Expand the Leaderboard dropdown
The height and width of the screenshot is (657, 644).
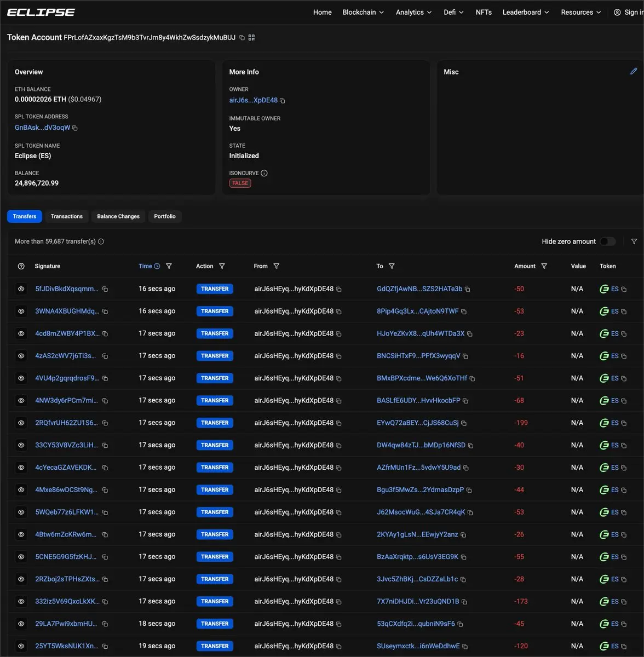[x=526, y=12]
